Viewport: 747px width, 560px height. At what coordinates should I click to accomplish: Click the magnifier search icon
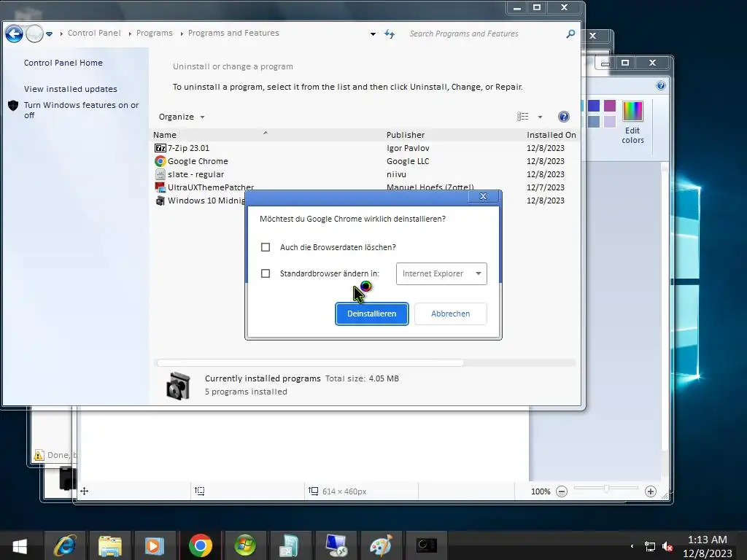coord(570,34)
